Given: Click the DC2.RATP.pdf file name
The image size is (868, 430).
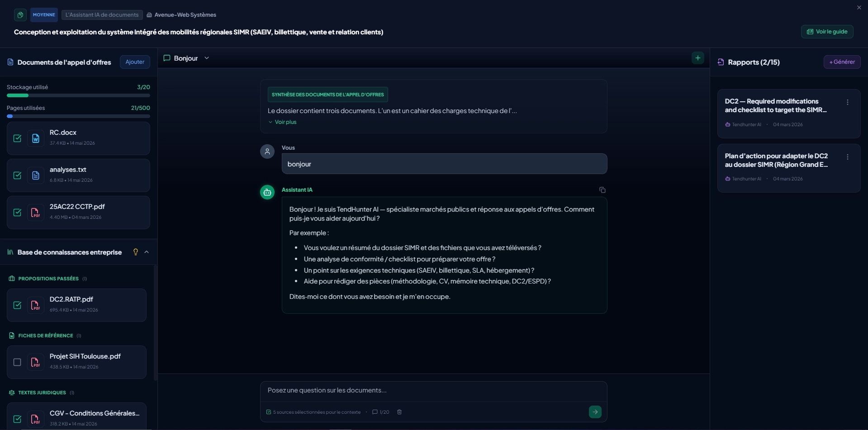Looking at the screenshot, I should coord(71,299).
